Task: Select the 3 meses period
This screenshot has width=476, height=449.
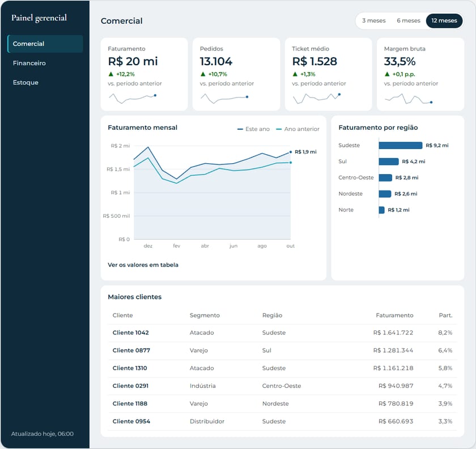Action: coord(373,20)
